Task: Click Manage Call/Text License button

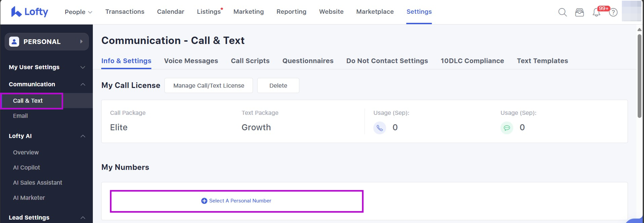Action: (x=209, y=86)
